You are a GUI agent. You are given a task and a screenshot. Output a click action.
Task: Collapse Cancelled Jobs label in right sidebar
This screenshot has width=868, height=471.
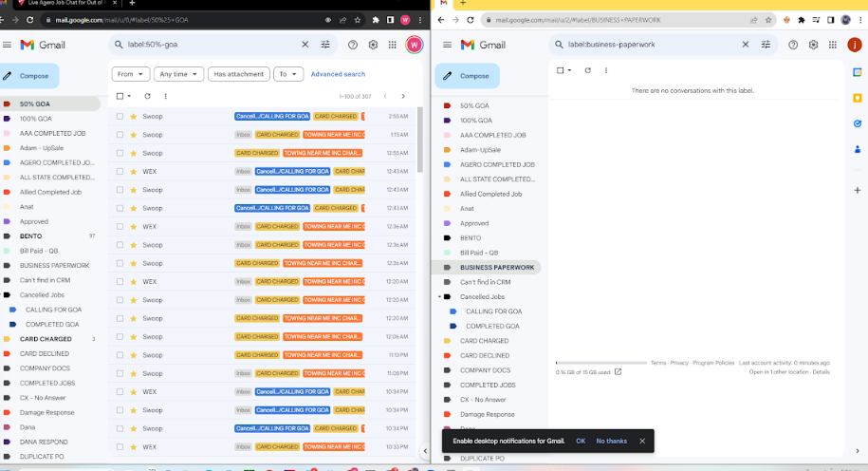[439, 297]
